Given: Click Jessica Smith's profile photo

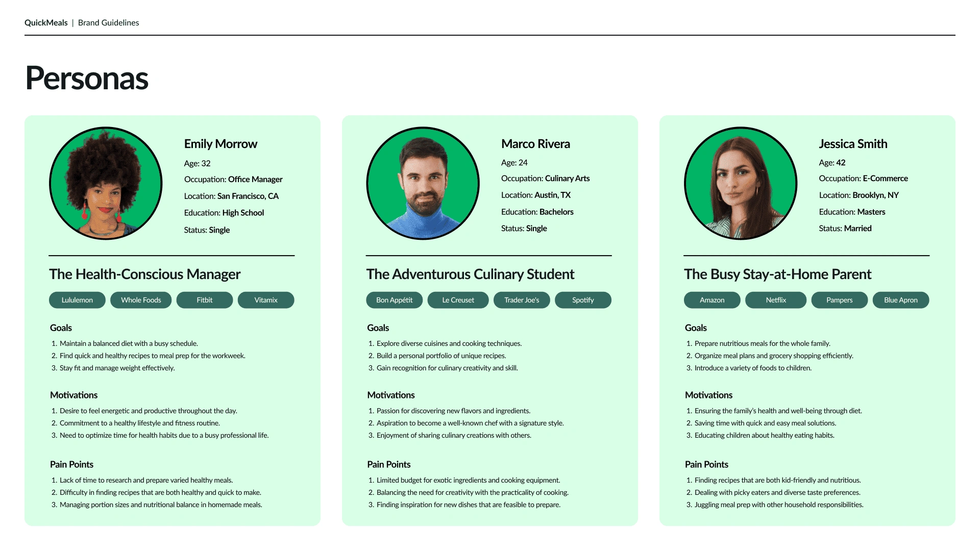Looking at the screenshot, I should click(x=740, y=183).
